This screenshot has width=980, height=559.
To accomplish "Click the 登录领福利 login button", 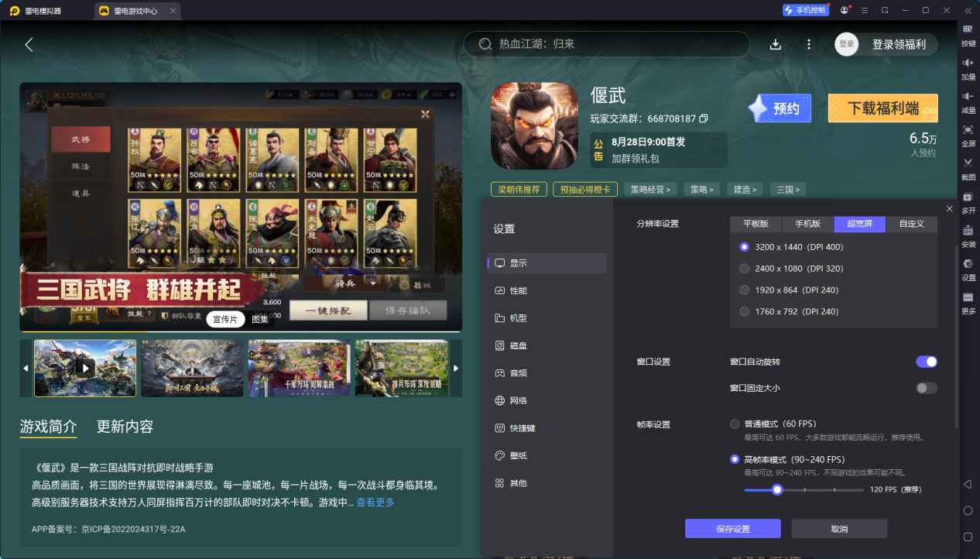I will [886, 44].
